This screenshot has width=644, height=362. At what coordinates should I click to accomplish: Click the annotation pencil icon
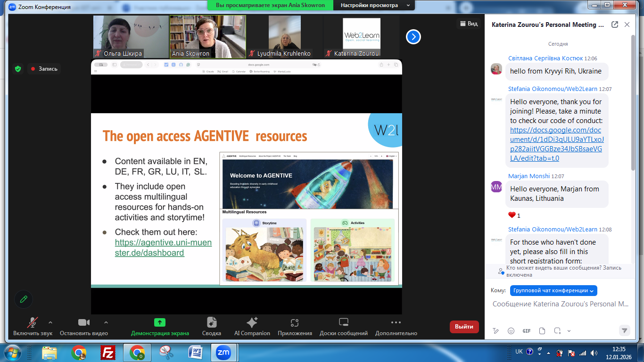pyautogui.click(x=23, y=299)
